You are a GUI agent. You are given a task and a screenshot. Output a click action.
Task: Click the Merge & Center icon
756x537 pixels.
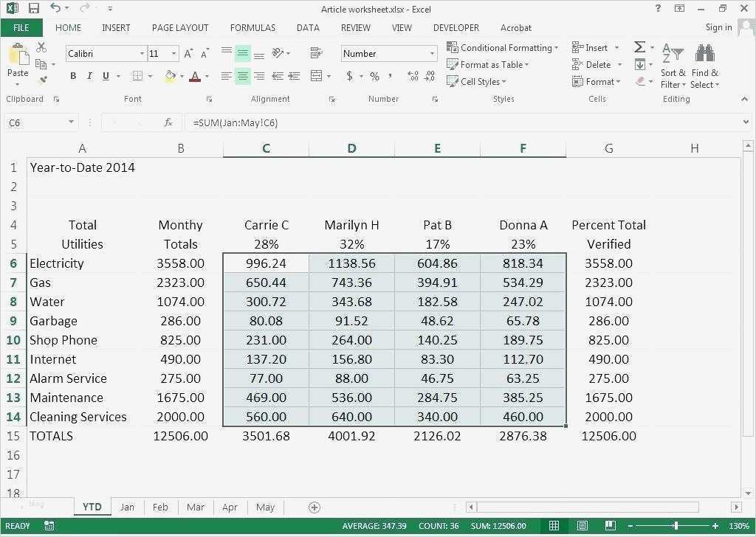click(316, 76)
